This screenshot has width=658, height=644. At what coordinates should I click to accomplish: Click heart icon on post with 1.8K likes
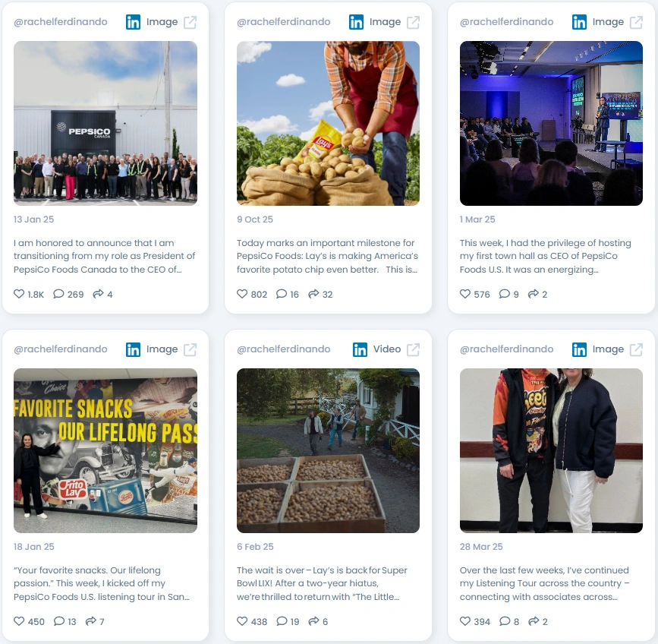coord(19,294)
